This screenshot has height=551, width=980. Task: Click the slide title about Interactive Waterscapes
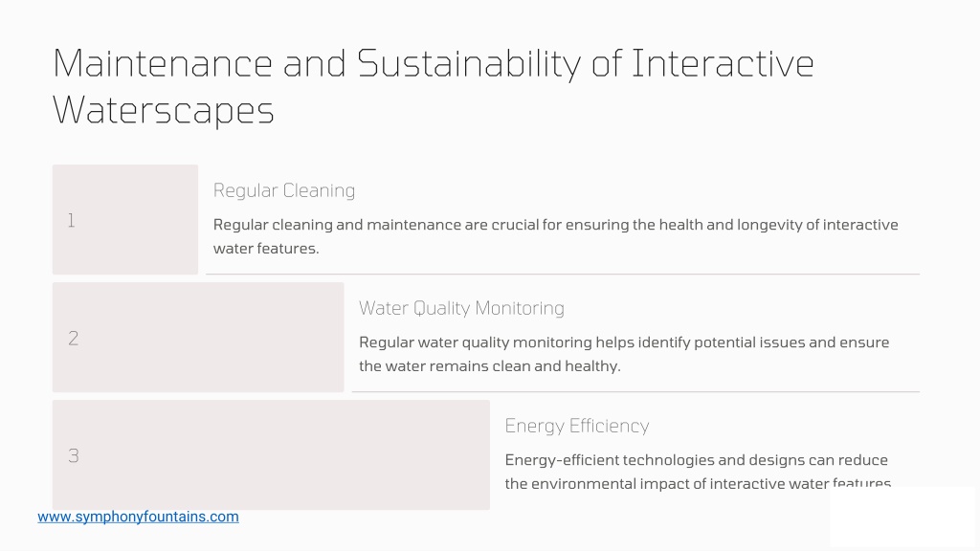(434, 87)
